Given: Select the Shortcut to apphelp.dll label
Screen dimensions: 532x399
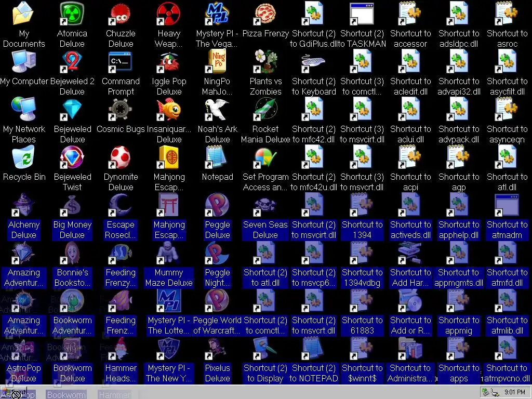Looking at the screenshot, I should pyautogui.click(x=459, y=230).
